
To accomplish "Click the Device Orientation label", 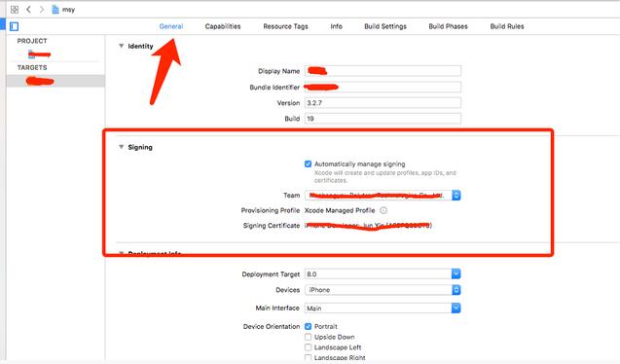I will 272,326.
